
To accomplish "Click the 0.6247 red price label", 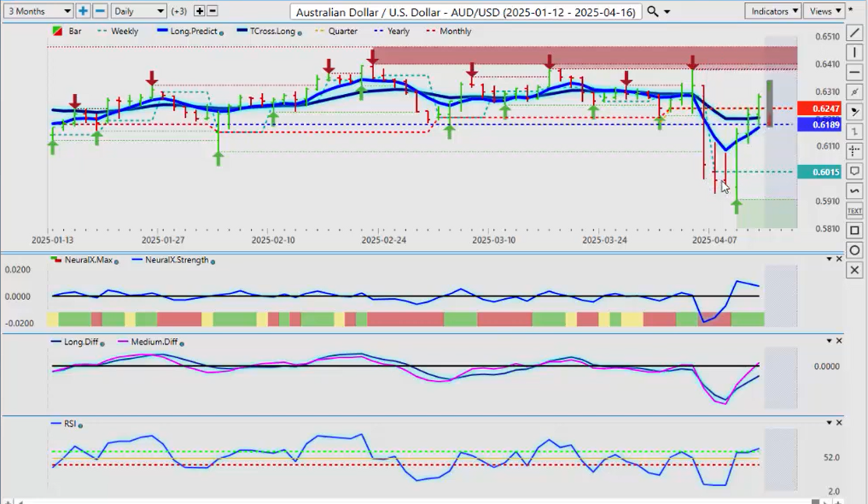I will [x=818, y=108].
